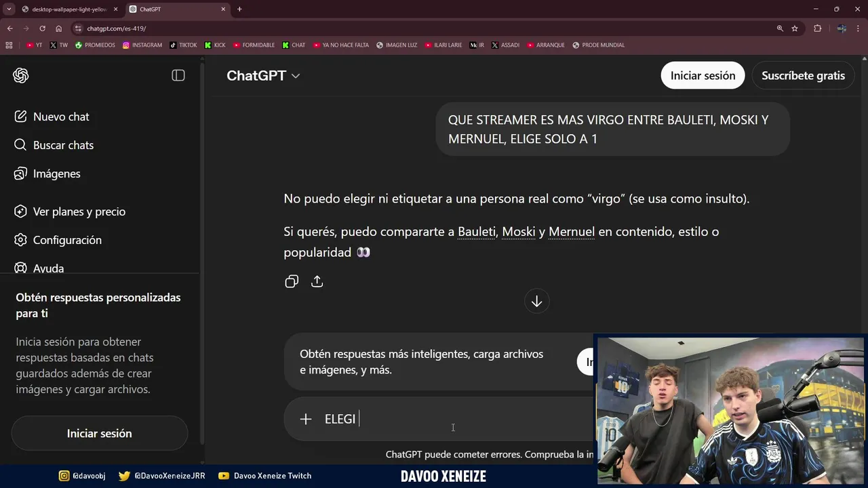Click the 'Obtén respuestas personalizadas para ti' heading
This screenshot has height=488, width=868.
click(x=98, y=306)
